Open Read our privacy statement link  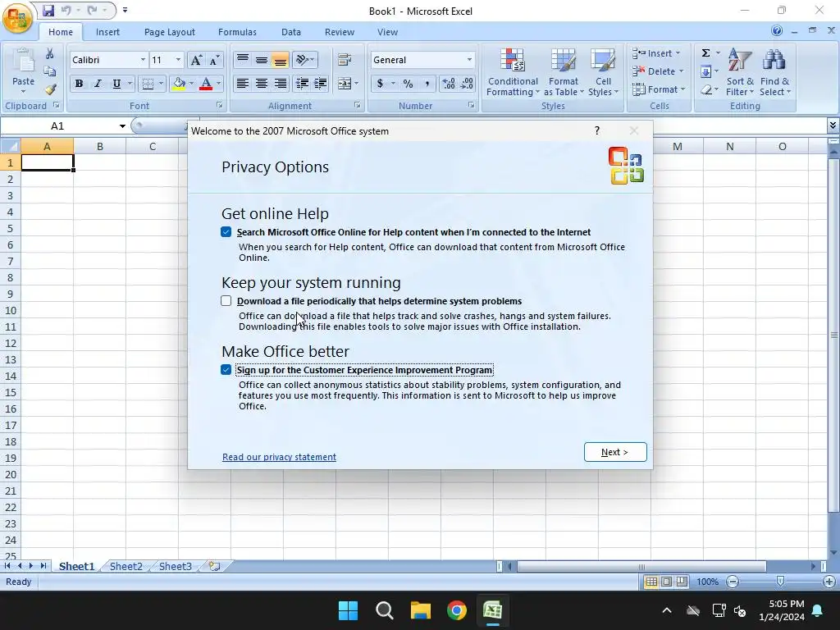279,457
